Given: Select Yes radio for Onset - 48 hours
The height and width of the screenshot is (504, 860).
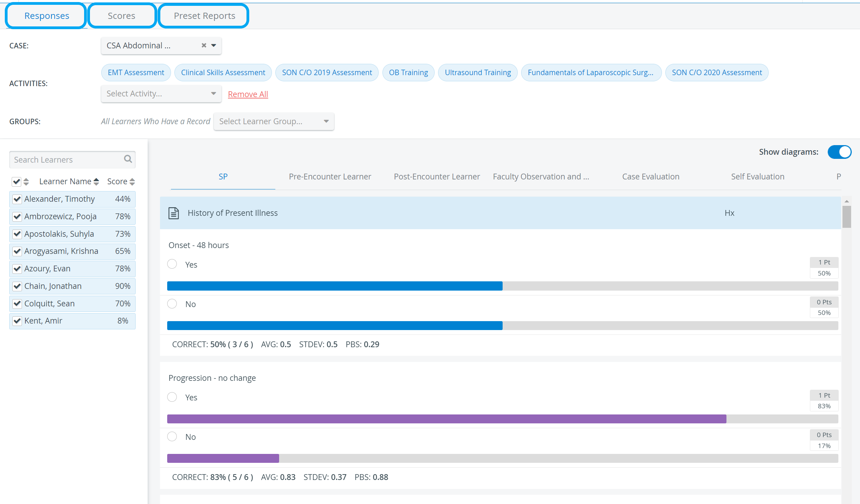Looking at the screenshot, I should (x=172, y=264).
